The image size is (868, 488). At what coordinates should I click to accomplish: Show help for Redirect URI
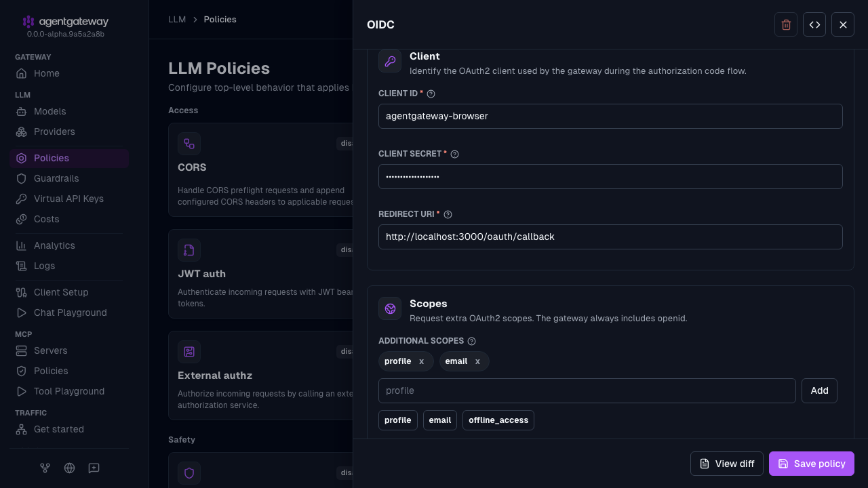(x=448, y=214)
